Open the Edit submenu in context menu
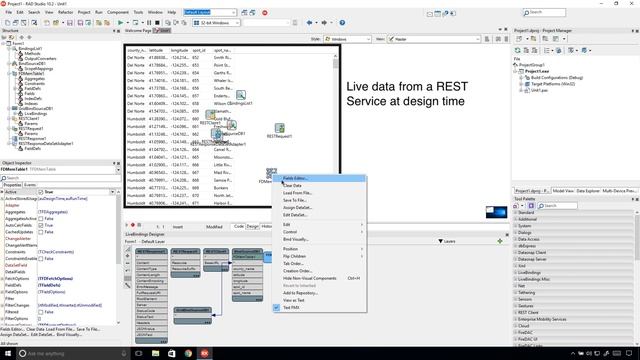Image resolution: width=640 pixels, height=360 pixels. (x=319, y=225)
